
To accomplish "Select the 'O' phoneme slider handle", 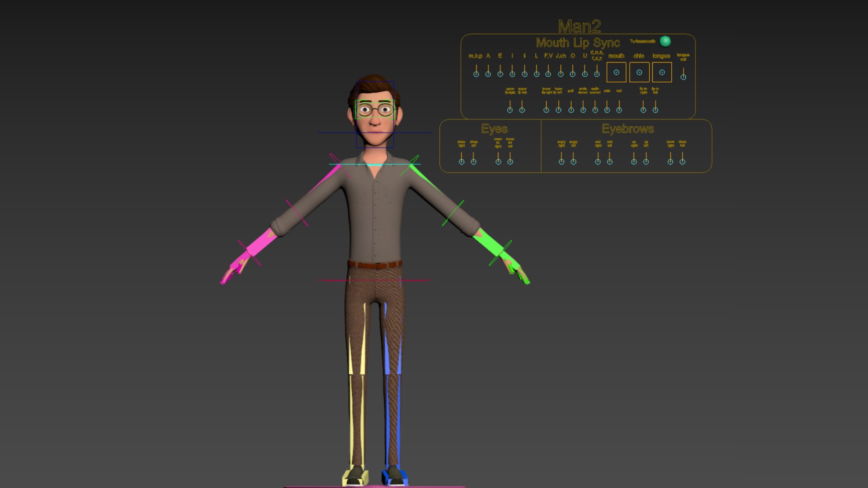I will (x=573, y=74).
